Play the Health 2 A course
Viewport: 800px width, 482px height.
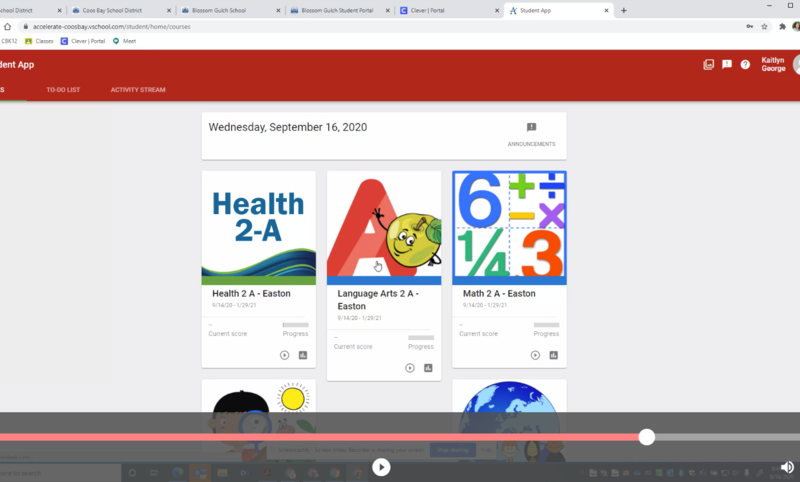click(x=285, y=355)
